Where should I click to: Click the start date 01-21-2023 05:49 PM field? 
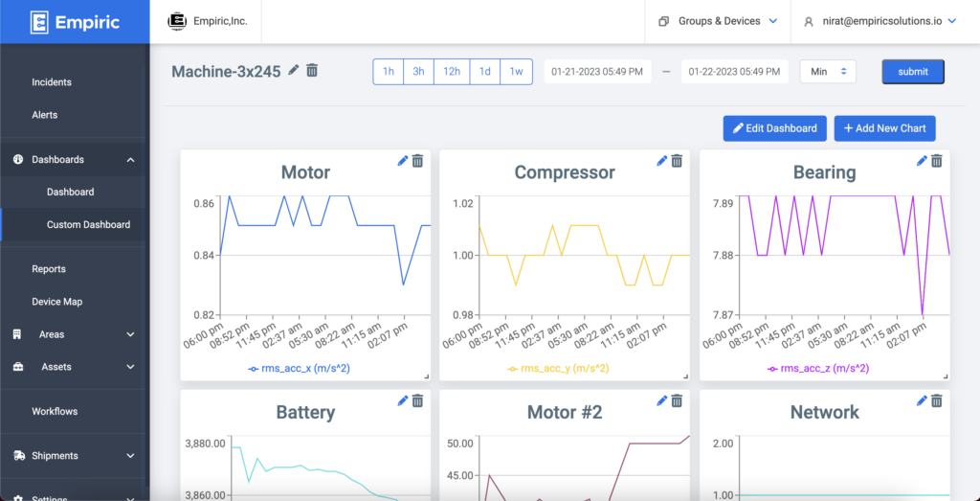[x=597, y=71]
